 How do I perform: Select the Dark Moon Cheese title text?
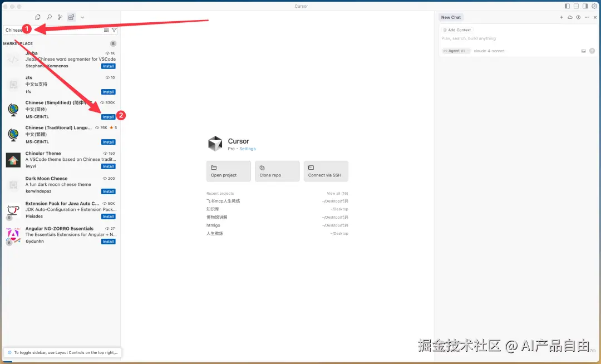click(x=46, y=179)
